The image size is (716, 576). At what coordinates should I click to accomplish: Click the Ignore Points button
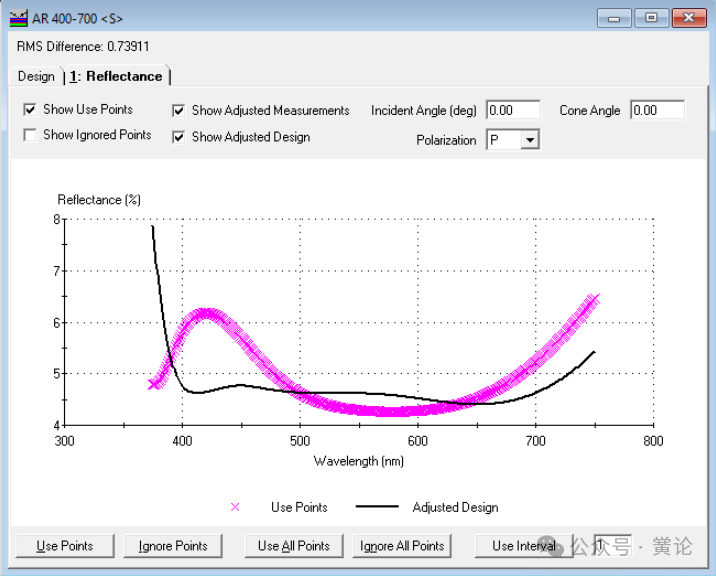tap(173, 546)
